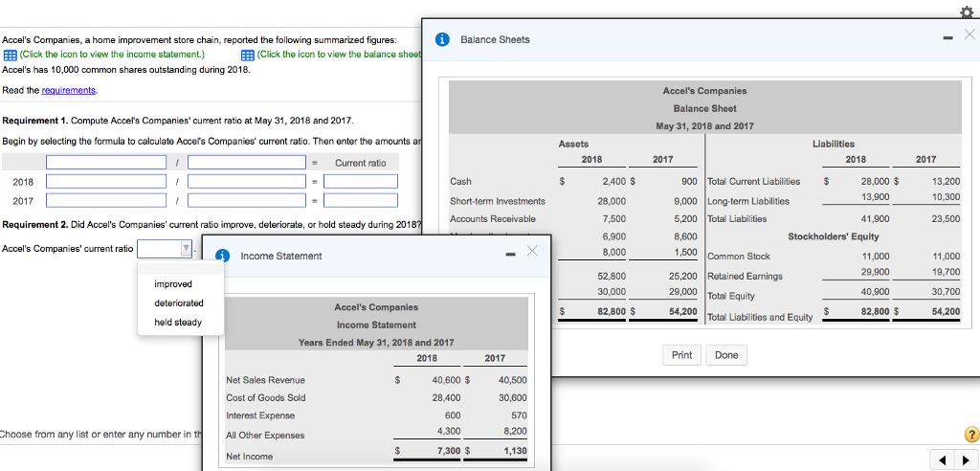The width and height of the screenshot is (980, 471).
Task: Click the 28,000 total current liabilities 2018 value
Action: coord(875,181)
